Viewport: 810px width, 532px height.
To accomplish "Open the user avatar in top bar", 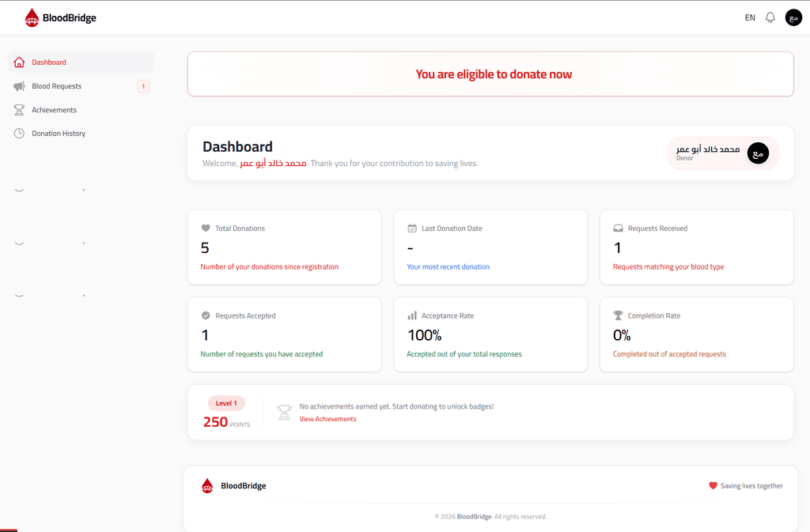I will pos(793,17).
